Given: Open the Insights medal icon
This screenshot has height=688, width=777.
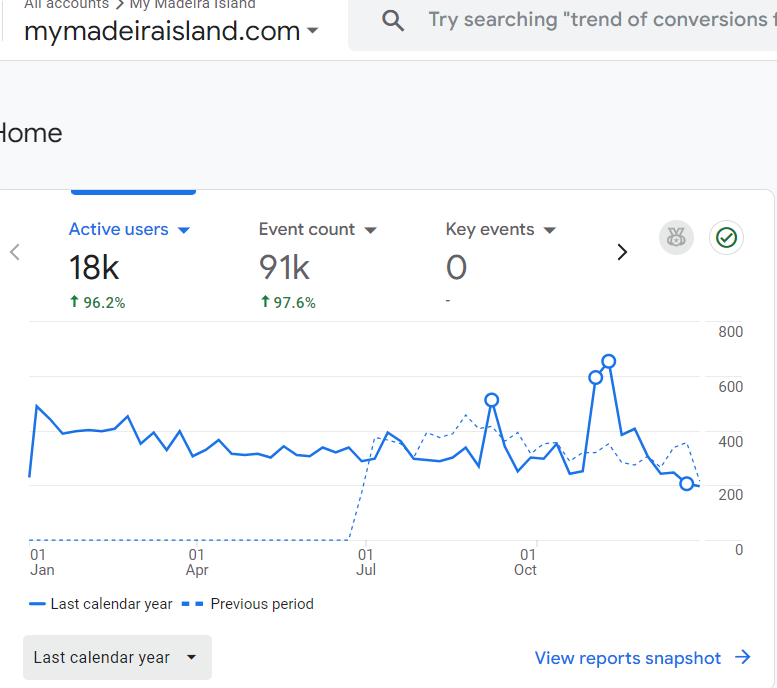Looking at the screenshot, I should 676,238.
